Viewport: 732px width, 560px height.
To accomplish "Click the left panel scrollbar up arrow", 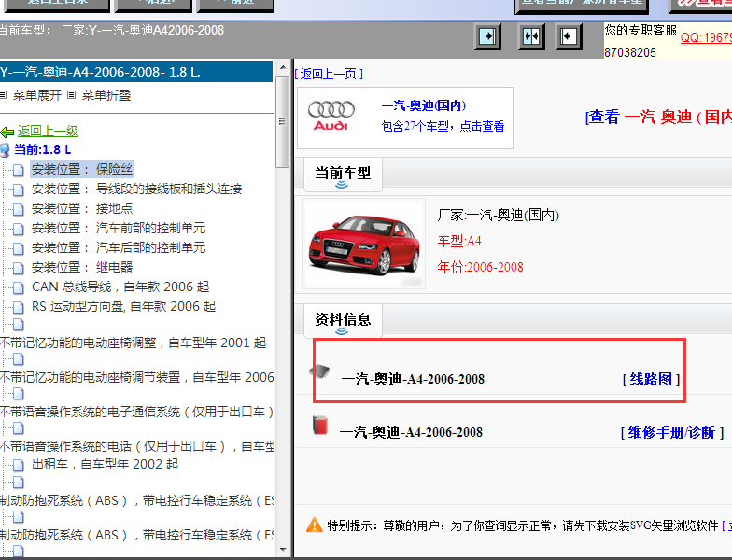I will tap(282, 67).
